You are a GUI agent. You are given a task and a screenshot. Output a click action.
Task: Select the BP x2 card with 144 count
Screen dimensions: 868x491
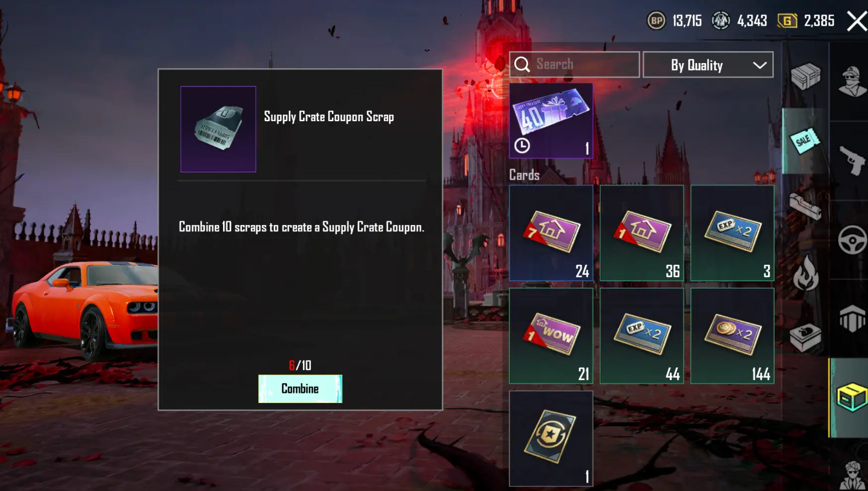[732, 336]
